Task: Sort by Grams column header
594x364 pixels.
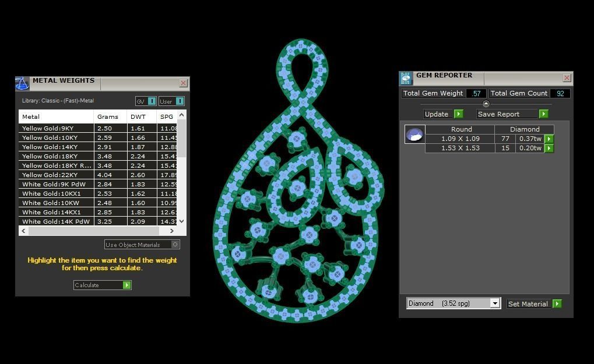Action: [x=110, y=117]
